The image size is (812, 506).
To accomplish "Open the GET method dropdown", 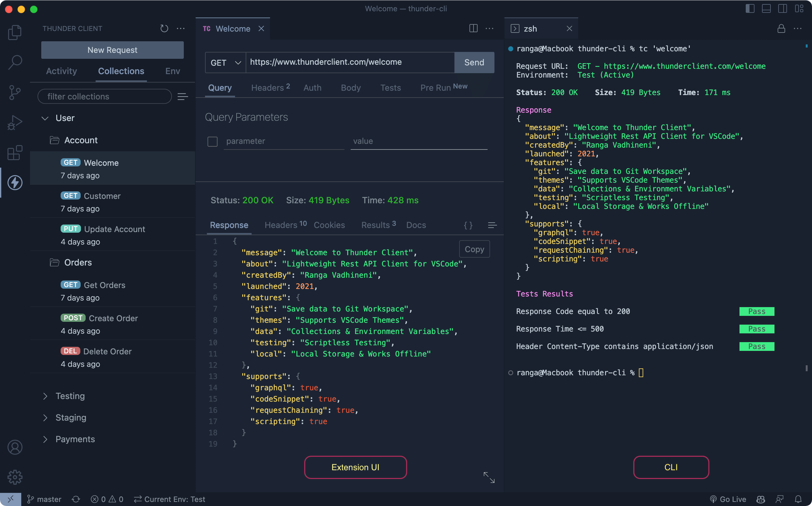I will tap(225, 62).
